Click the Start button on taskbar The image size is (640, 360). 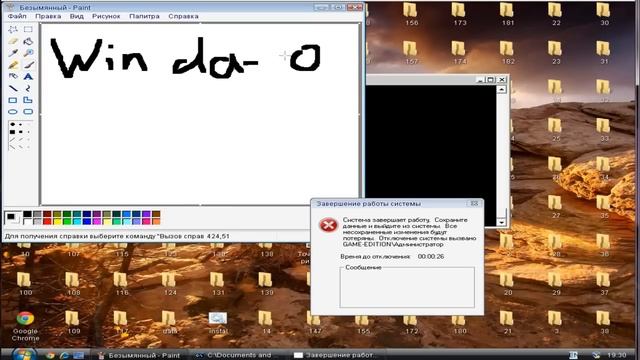click(x=24, y=354)
